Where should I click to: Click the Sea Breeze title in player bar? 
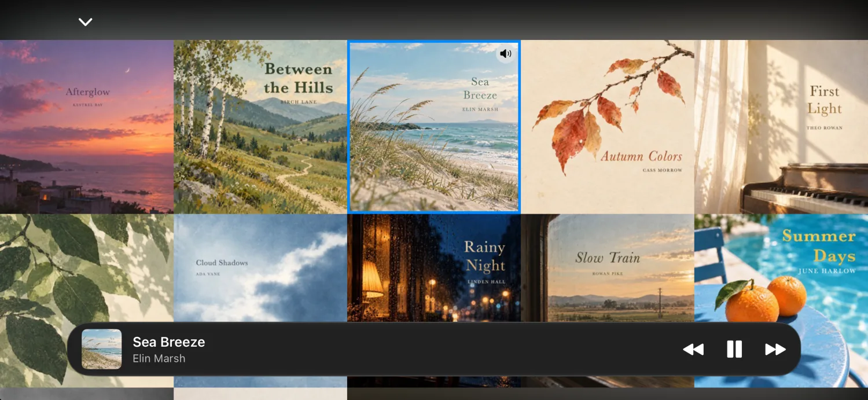(169, 342)
